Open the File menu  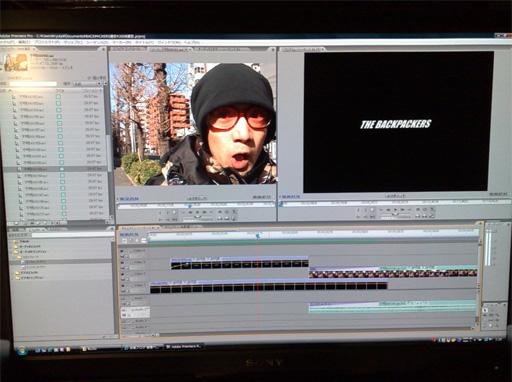point(8,43)
